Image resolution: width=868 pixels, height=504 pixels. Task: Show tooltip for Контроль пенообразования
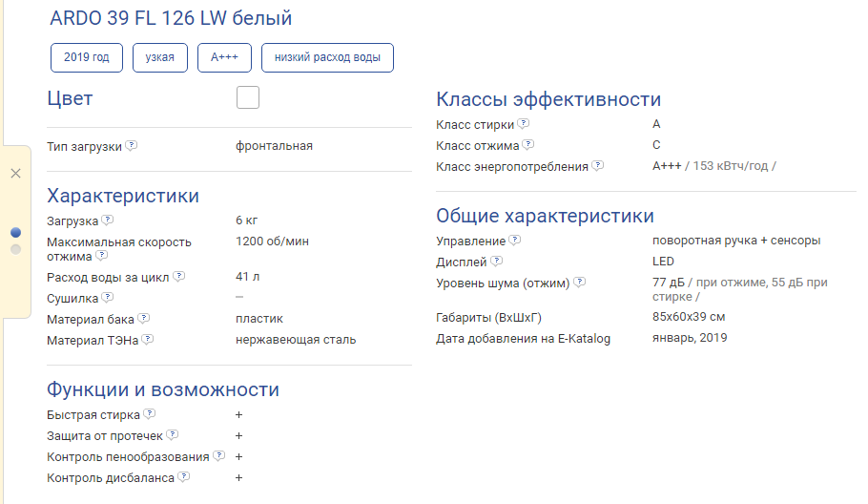[219, 456]
